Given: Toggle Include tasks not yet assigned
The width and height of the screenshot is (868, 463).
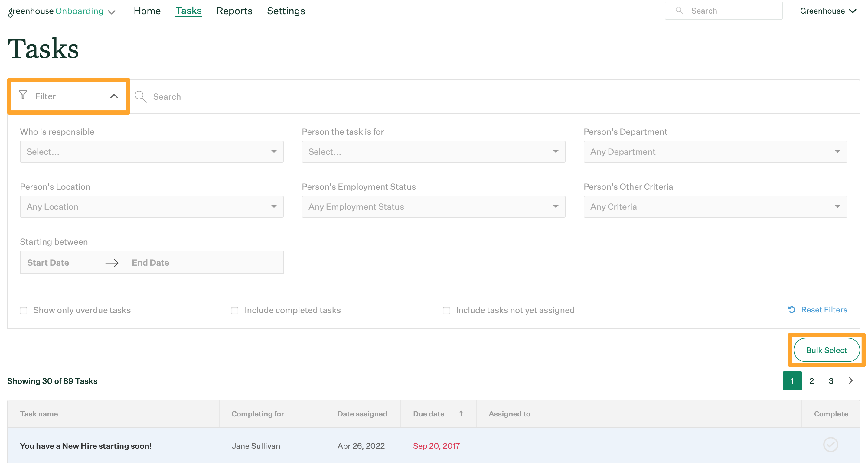Looking at the screenshot, I should pos(446,310).
